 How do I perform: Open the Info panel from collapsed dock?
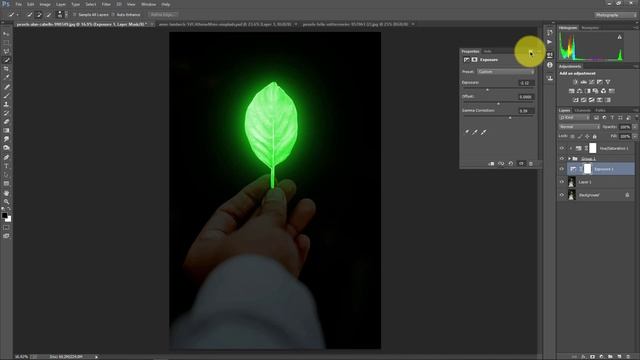pos(550,65)
